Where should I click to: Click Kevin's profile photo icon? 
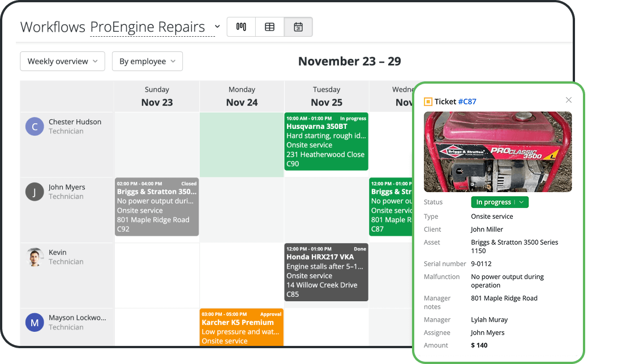35,257
